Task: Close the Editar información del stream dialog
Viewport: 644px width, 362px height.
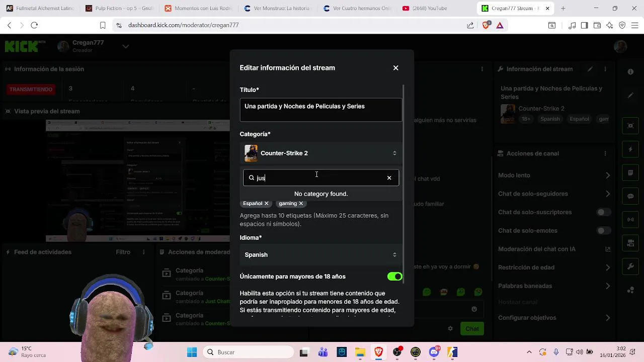Action: (x=395, y=68)
